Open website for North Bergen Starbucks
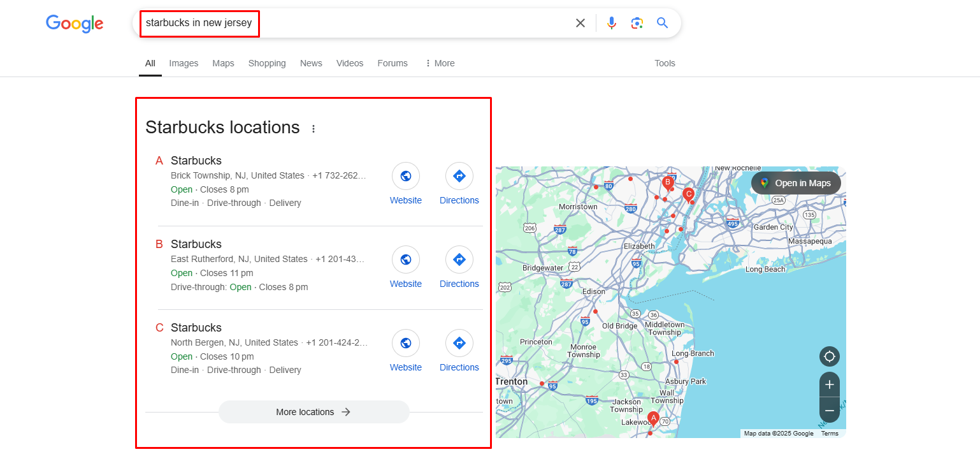 tap(406, 351)
